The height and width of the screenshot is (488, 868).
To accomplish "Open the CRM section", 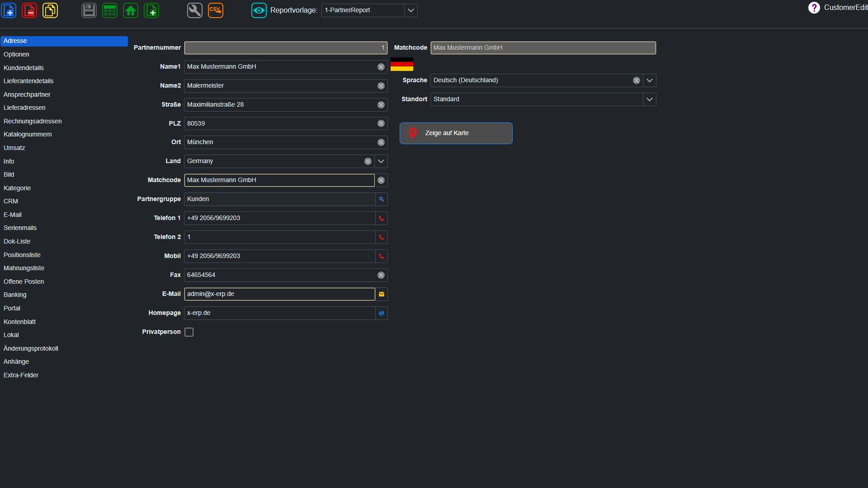I will coord(11,201).
